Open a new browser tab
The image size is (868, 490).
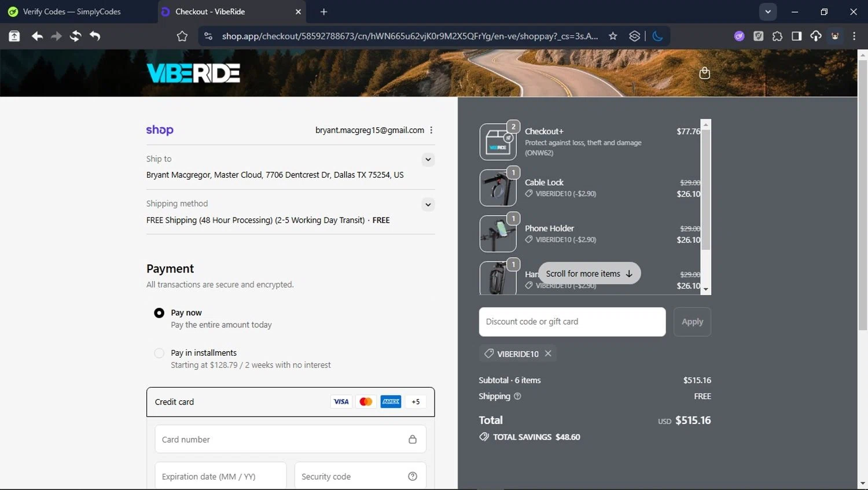click(323, 12)
